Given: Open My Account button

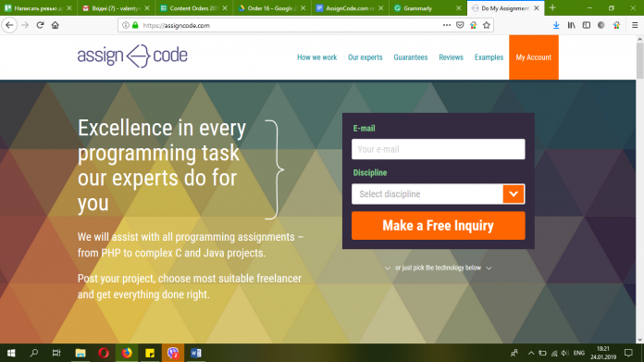Looking at the screenshot, I should click(534, 57).
